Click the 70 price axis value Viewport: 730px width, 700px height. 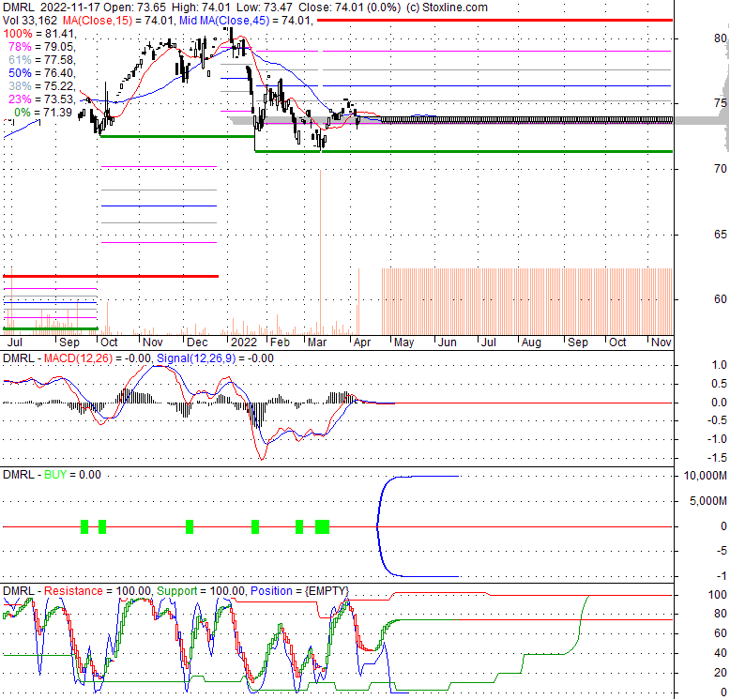click(721, 169)
